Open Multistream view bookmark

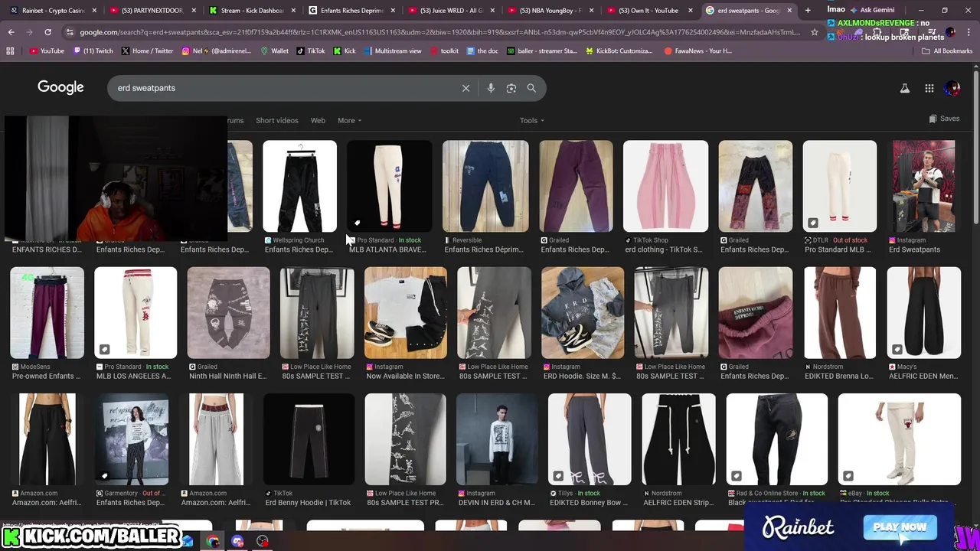[392, 51]
